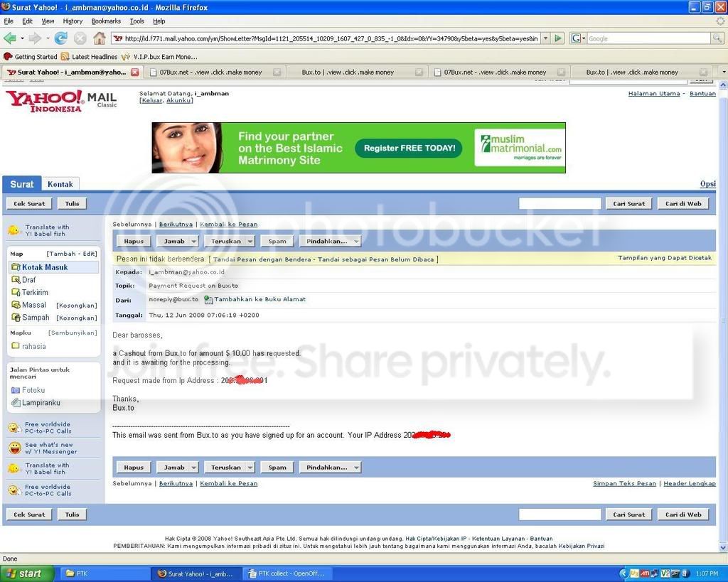Open the Terkirim folder
The image size is (728, 582).
click(x=35, y=292)
